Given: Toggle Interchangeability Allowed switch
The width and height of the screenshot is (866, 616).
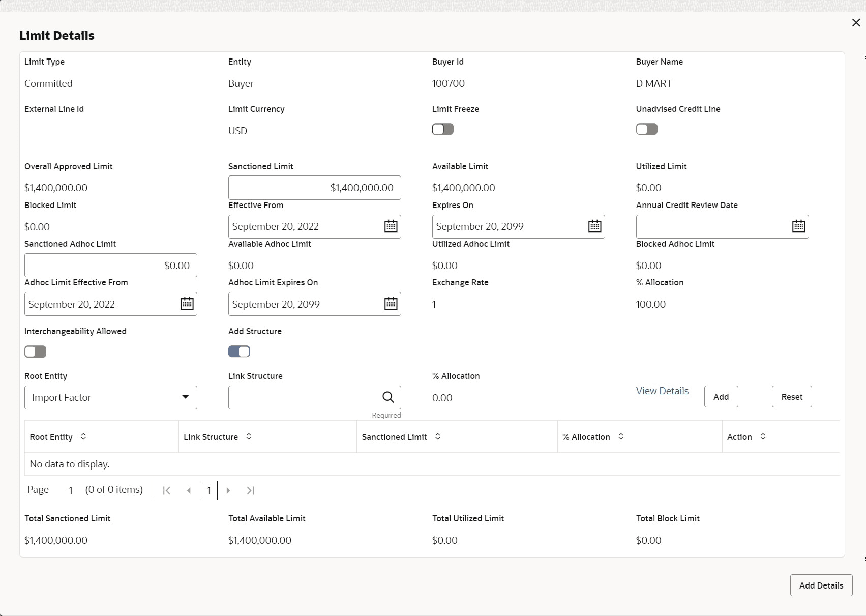Looking at the screenshot, I should point(35,351).
